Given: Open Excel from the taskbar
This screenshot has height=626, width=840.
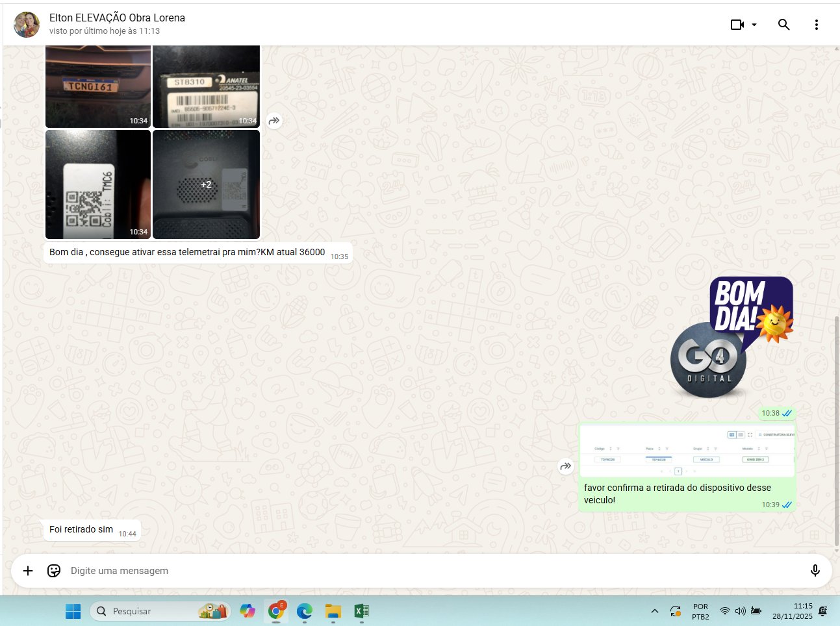Looking at the screenshot, I should [x=362, y=611].
